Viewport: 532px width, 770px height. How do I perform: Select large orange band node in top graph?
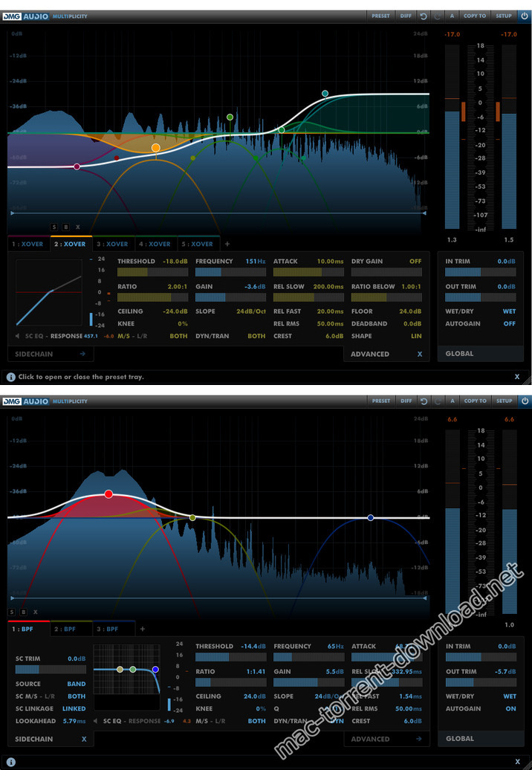coord(155,148)
